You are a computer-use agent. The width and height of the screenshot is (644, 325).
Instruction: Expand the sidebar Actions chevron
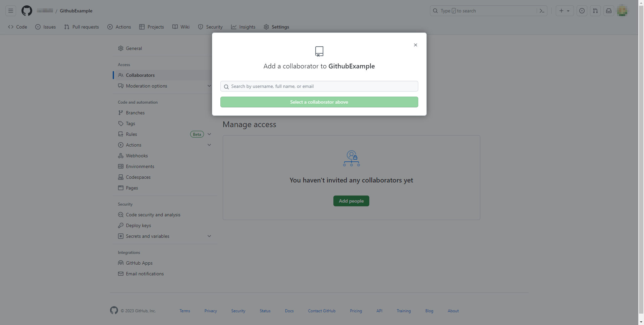click(209, 145)
